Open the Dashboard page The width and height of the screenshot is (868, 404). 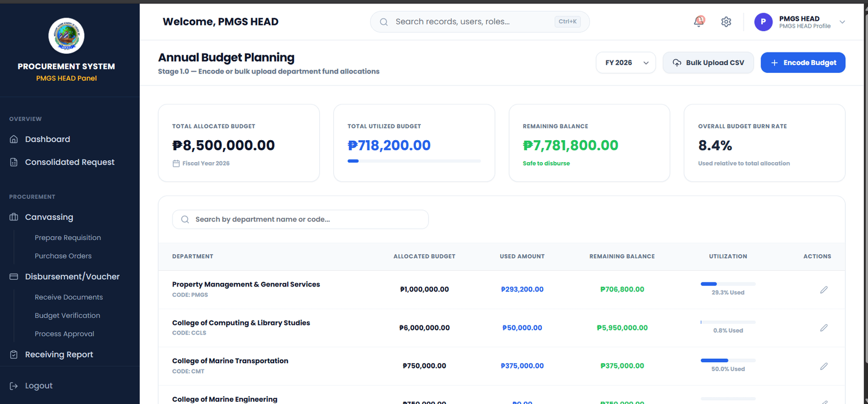(47, 139)
